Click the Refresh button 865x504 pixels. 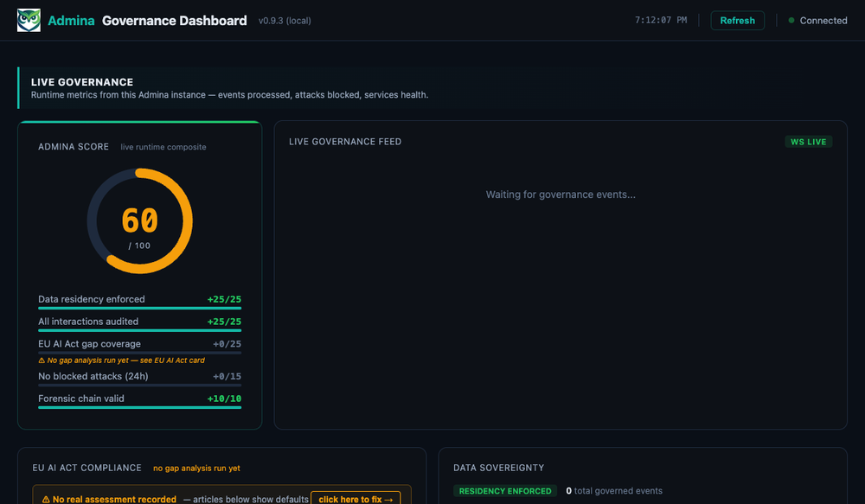coord(737,21)
